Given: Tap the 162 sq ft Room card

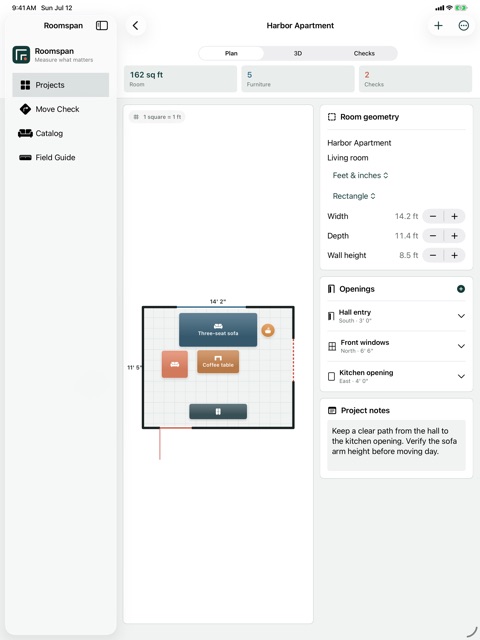Looking at the screenshot, I should point(180,79).
